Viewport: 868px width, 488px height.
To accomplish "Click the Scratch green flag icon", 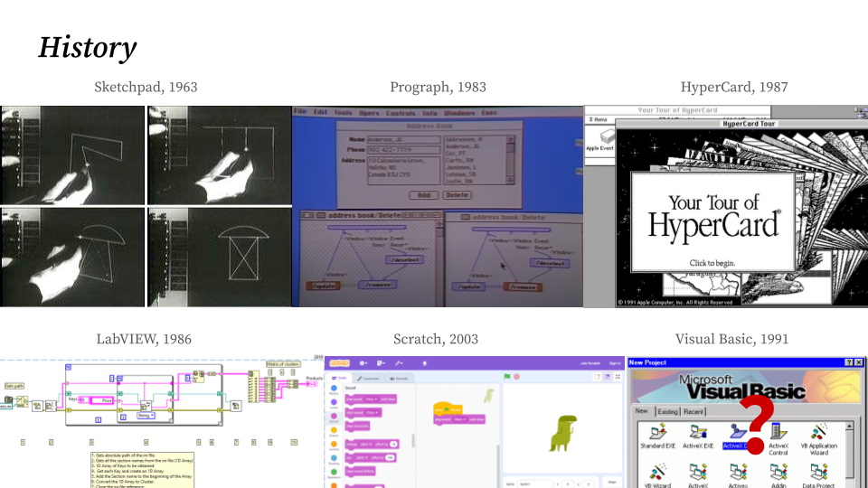I will pyautogui.click(x=507, y=376).
